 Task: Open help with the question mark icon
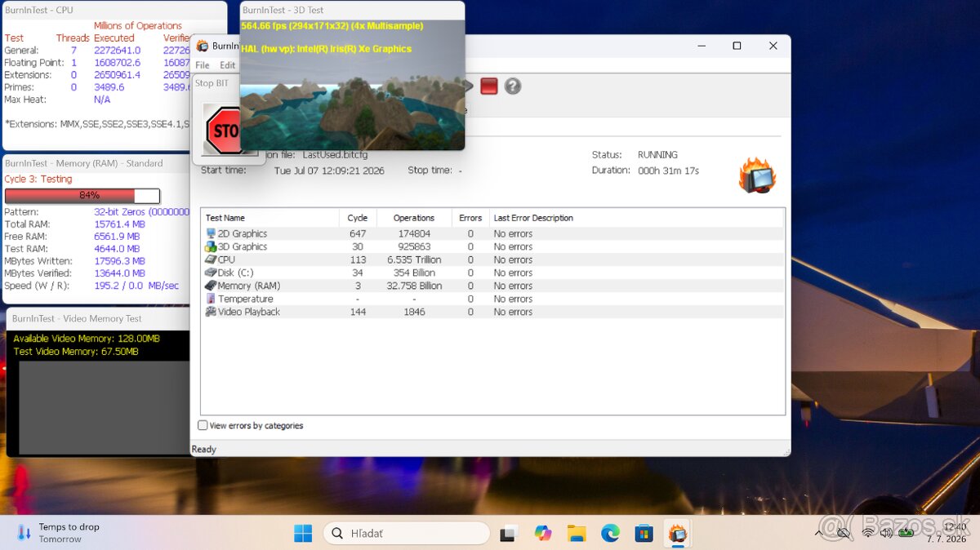[x=512, y=86]
